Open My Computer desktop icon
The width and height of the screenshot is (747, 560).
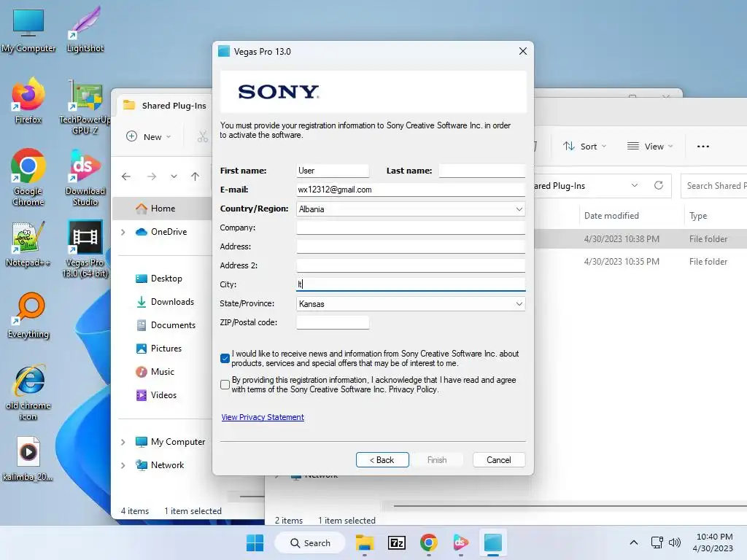[x=28, y=30]
